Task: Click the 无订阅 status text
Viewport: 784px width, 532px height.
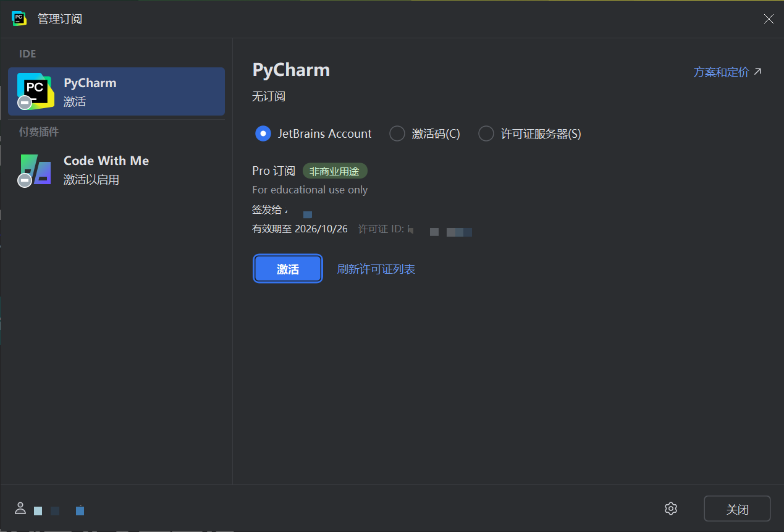Action: (269, 96)
